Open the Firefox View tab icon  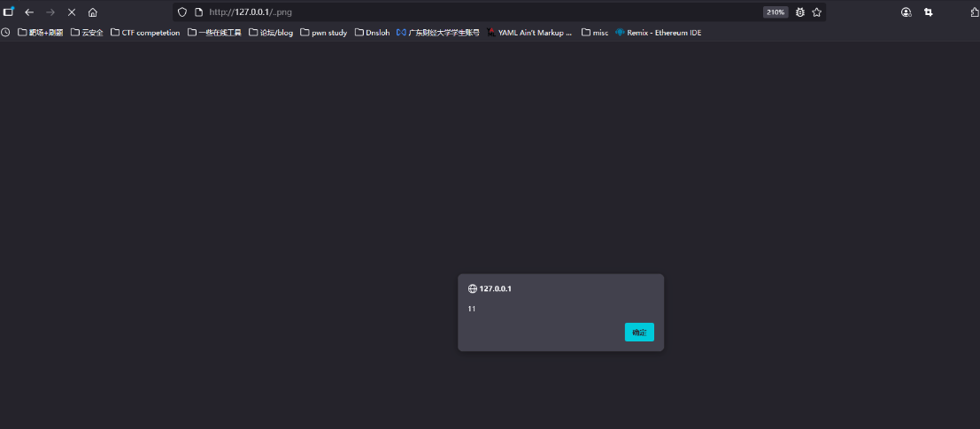pos(9,12)
